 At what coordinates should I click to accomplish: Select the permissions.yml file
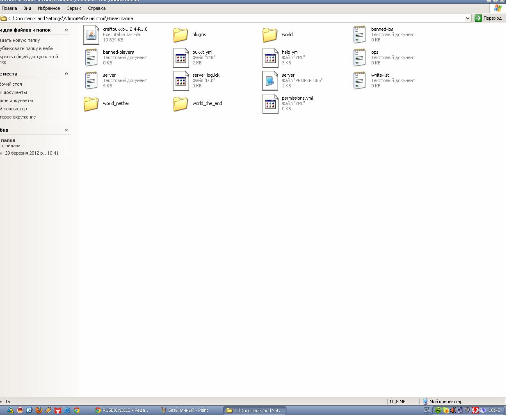[x=288, y=103]
